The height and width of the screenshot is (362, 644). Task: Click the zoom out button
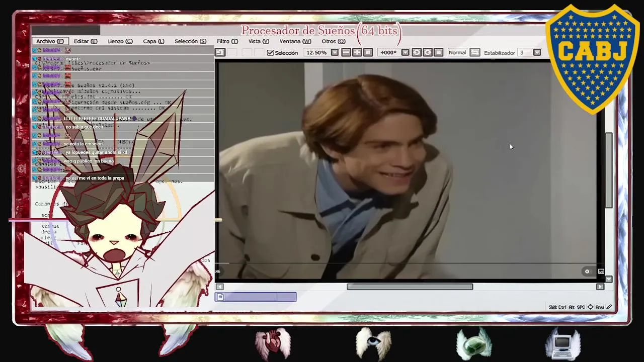point(346,53)
